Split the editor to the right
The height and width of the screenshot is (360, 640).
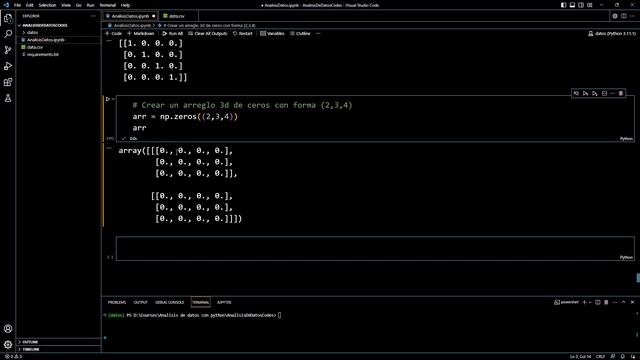[624, 16]
